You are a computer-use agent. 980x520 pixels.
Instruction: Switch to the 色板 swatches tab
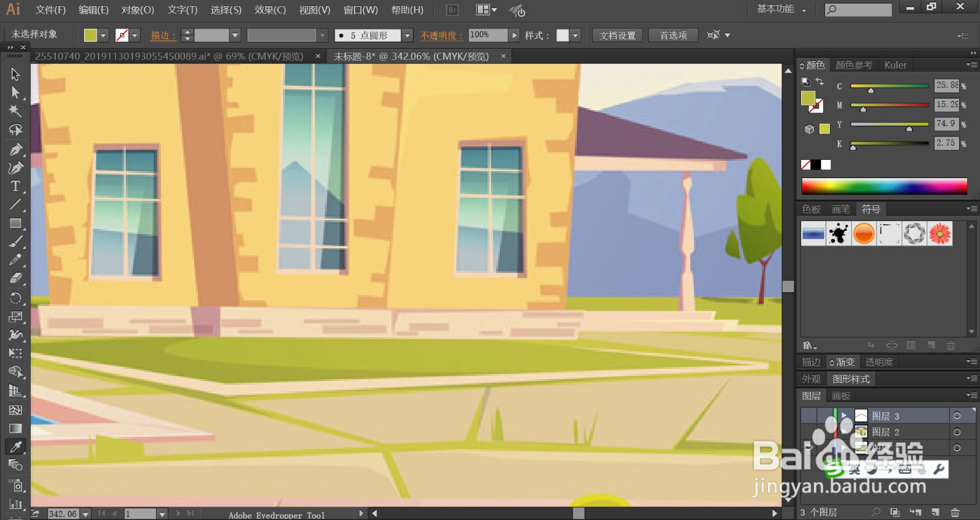coord(811,209)
